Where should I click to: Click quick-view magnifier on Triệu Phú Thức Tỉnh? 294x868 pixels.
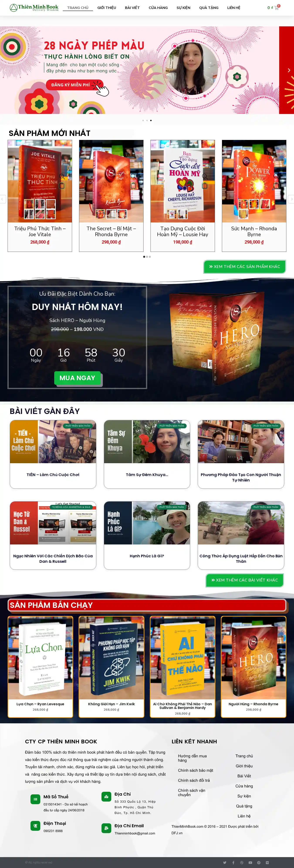pyautogui.click(x=62, y=176)
